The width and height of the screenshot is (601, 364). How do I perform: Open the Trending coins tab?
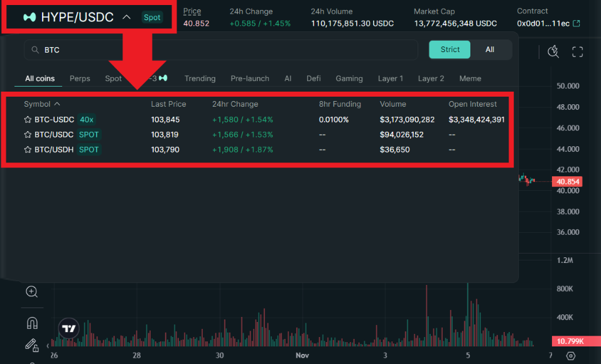[x=200, y=78]
